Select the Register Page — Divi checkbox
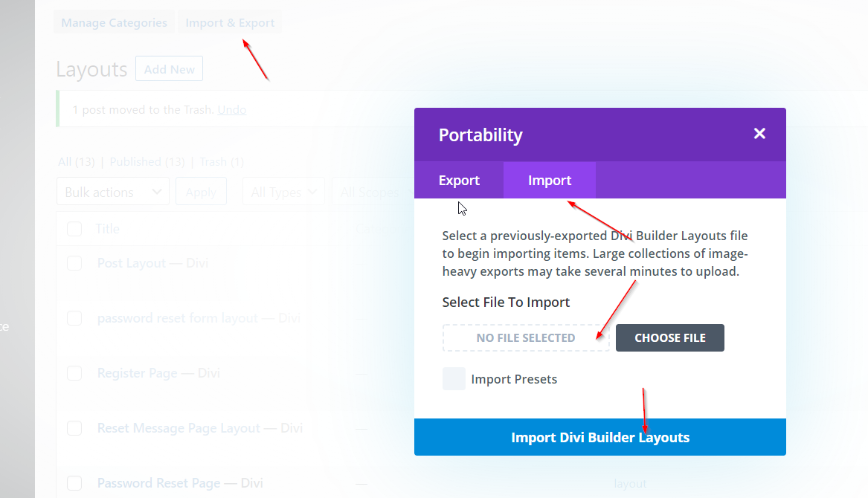868x498 pixels. point(74,373)
